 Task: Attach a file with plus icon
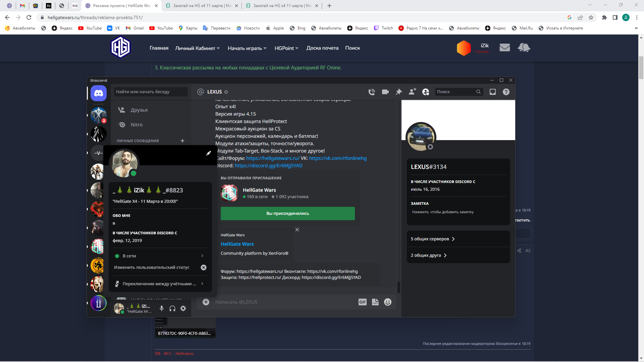click(x=206, y=302)
